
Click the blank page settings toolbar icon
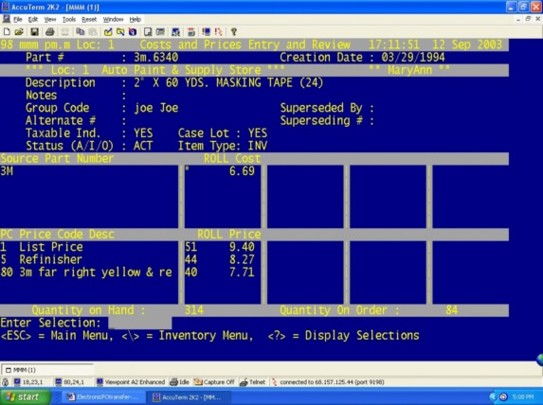tap(148, 32)
